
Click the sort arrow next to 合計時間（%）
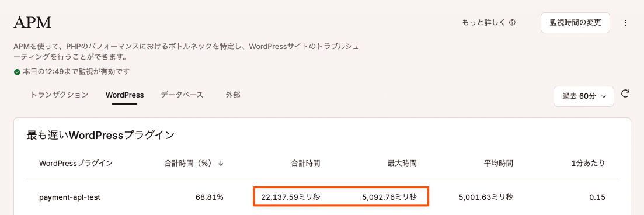(221, 163)
